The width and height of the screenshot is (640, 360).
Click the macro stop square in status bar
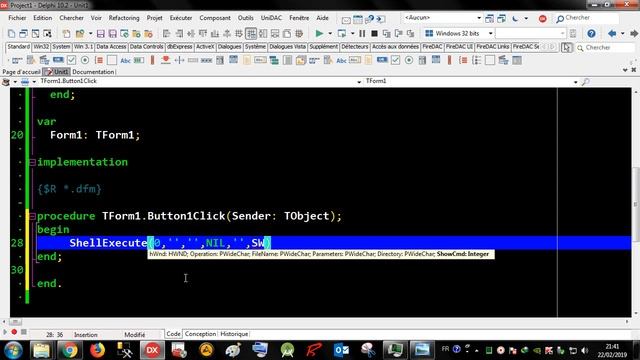[24, 332]
